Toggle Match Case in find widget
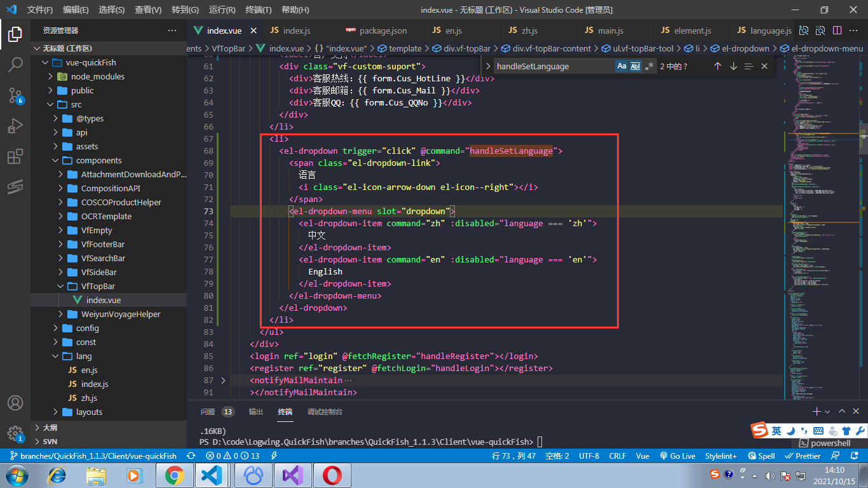Image resolution: width=868 pixels, height=488 pixels. [x=621, y=66]
